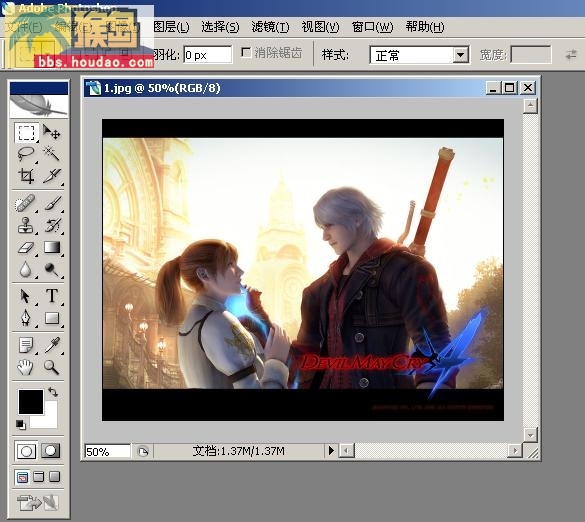Viewport: 585px width, 522px height.
Task: Select the Hand tool
Action: pos(26,368)
